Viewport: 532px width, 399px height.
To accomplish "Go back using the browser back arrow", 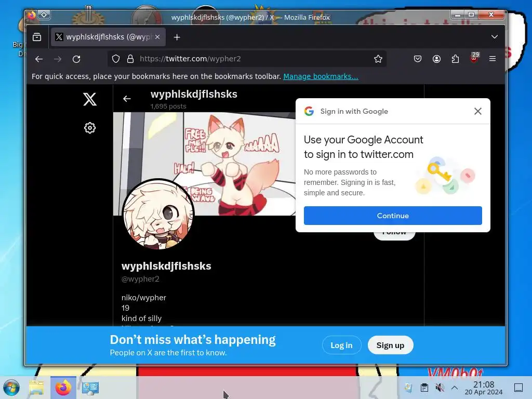I will click(39, 59).
